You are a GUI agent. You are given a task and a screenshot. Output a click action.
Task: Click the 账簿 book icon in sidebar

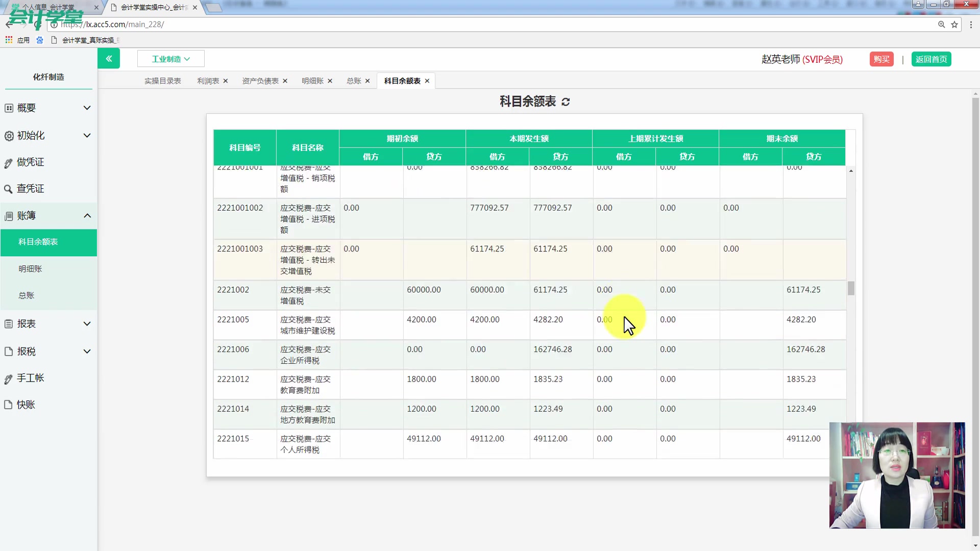(x=8, y=215)
